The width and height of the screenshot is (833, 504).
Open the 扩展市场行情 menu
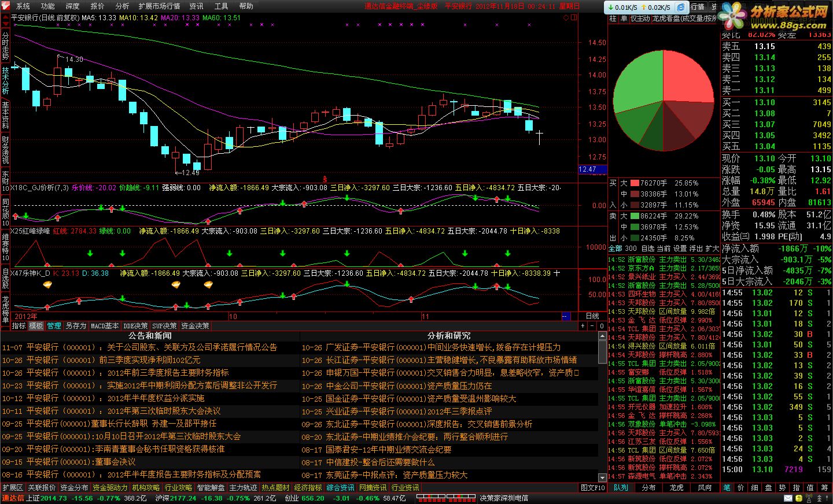160,6
